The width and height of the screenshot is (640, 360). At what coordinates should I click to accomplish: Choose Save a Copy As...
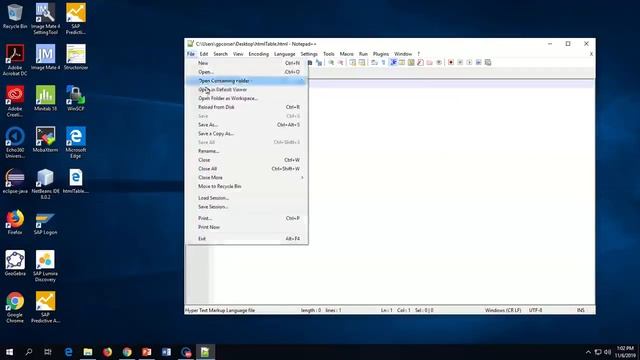pyautogui.click(x=247, y=133)
